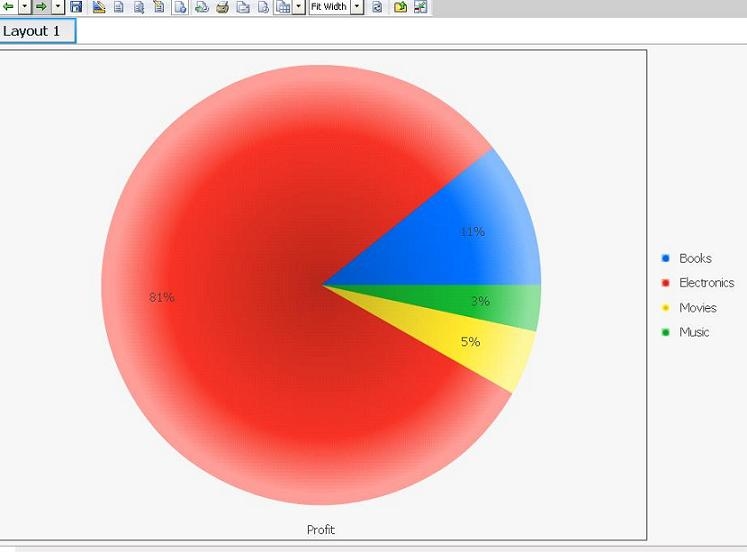Open the back arrow history dropdown
Screen dimensions: 747x552
[24, 7]
